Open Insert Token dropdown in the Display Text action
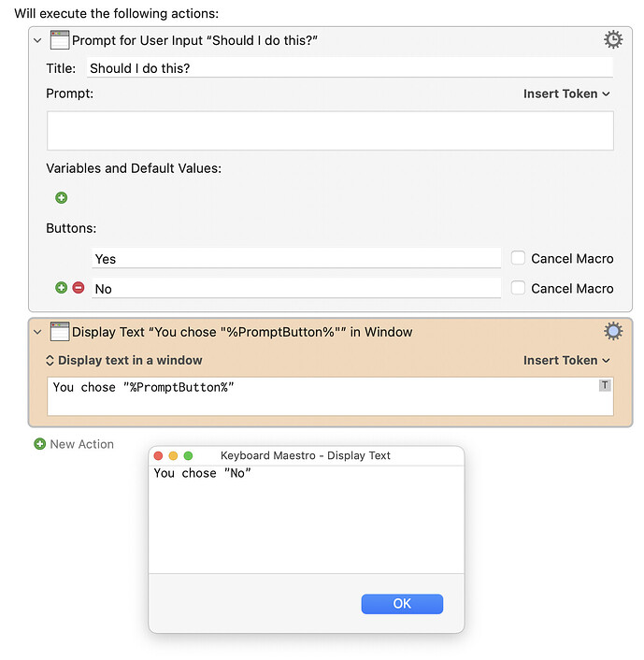The image size is (644, 660). [566, 360]
